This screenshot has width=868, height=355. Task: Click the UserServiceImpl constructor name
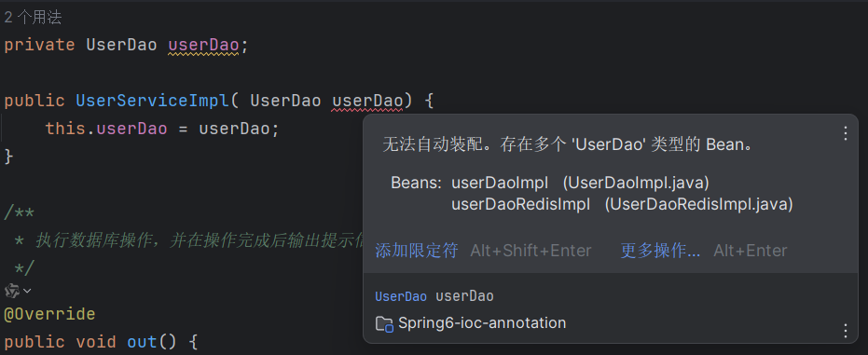pos(152,102)
